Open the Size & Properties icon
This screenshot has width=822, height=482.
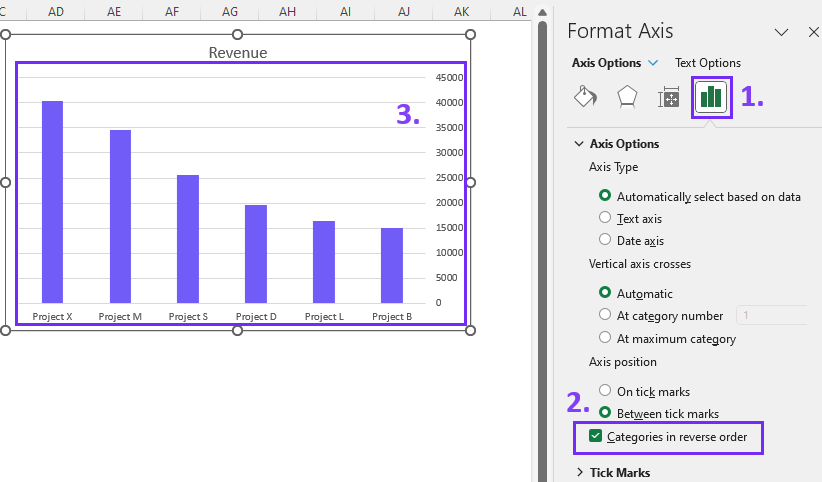pyautogui.click(x=668, y=97)
